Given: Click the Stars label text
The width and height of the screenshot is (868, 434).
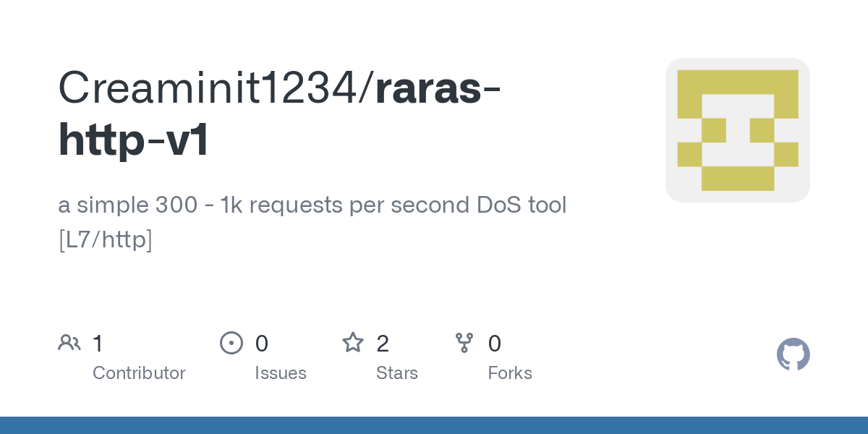Looking at the screenshot, I should point(397,373).
